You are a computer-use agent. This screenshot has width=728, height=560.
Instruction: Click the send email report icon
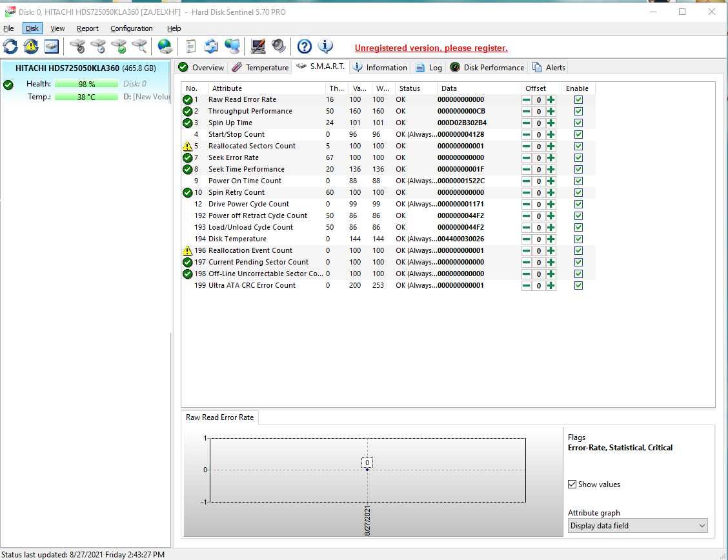click(211, 46)
